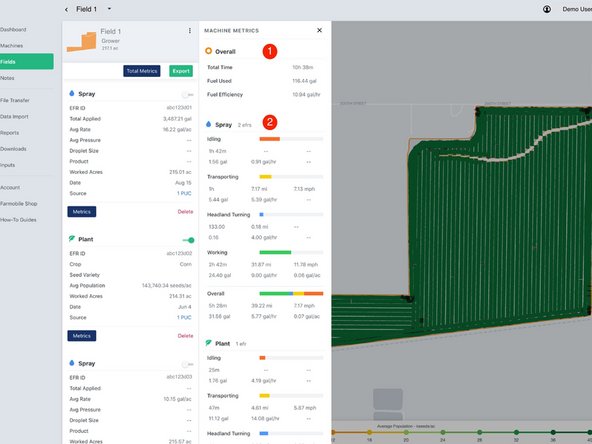Open the Farmobile Shop link
Image resolution: width=592 pixels, height=444 pixels.
coord(19,204)
